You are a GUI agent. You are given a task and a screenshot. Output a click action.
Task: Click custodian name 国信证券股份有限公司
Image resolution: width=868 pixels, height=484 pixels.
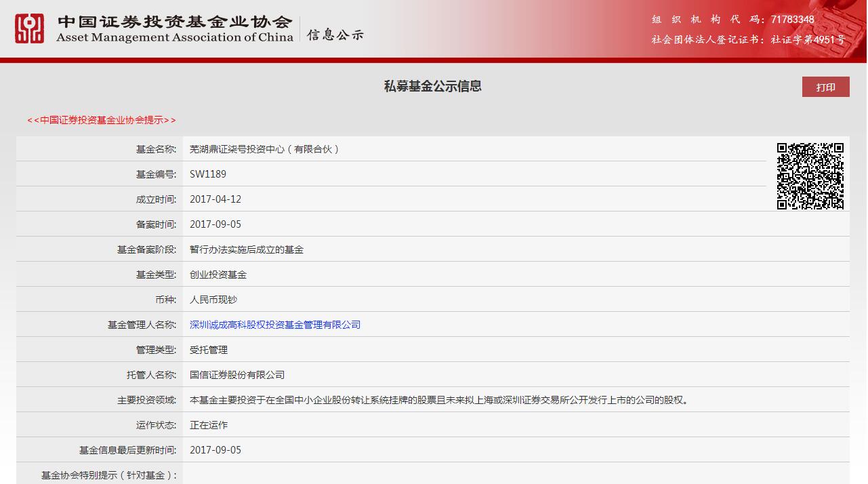click(x=237, y=375)
